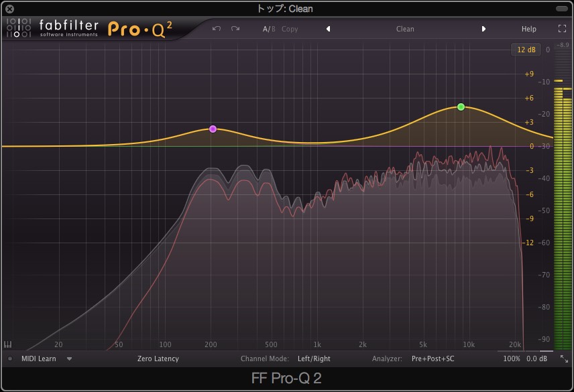Click the 'Channel Mode:' label
This screenshot has width=574, height=392.
click(x=264, y=358)
